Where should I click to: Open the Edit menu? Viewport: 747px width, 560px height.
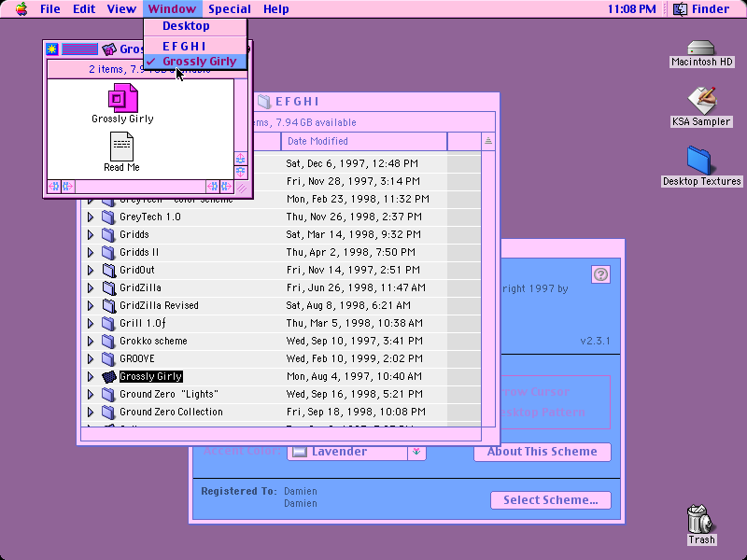coord(84,8)
